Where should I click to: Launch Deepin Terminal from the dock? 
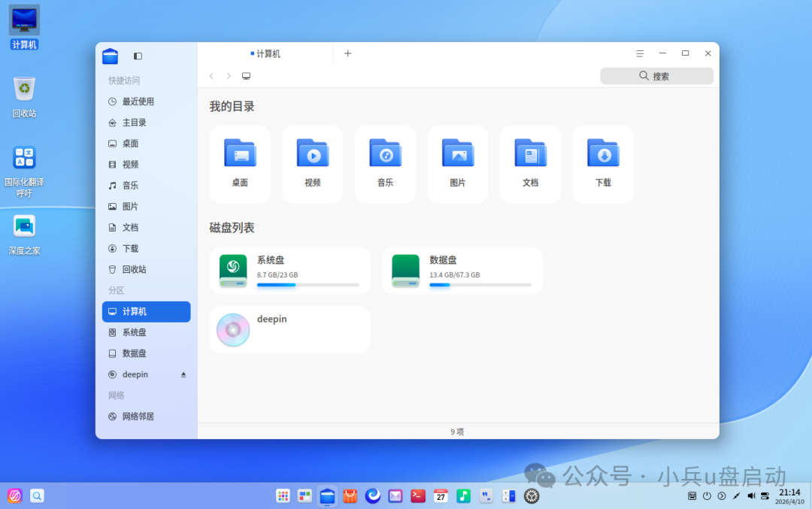point(417,496)
